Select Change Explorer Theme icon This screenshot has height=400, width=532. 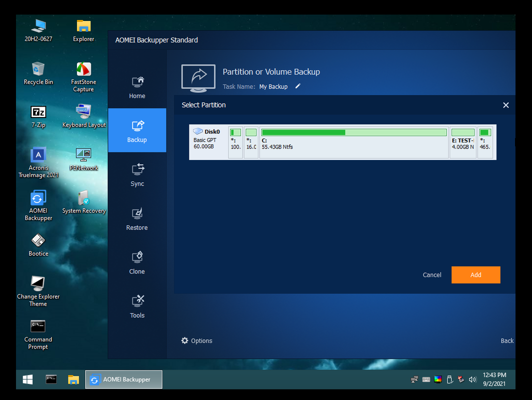[38, 291]
